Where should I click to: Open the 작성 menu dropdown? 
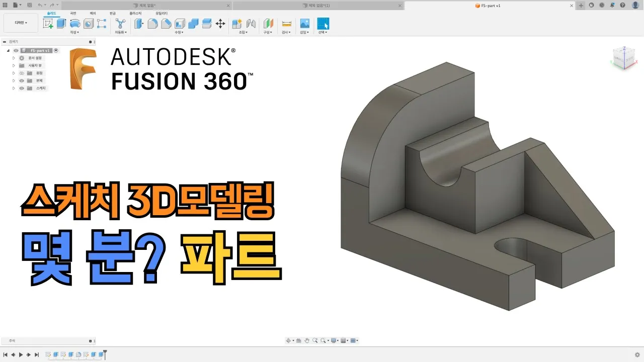point(74,32)
